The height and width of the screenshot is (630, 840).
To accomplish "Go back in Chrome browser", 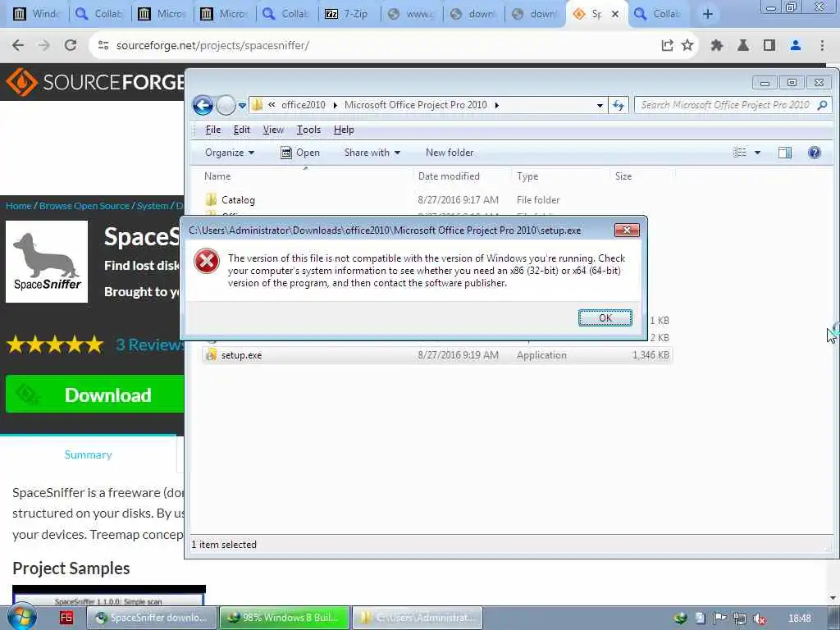I will (x=18, y=46).
